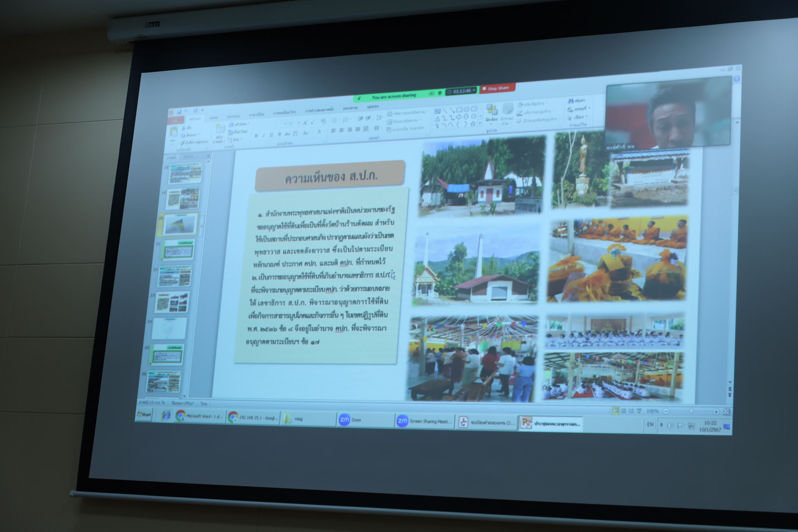Toggle Underline formatting

pyautogui.click(x=271, y=135)
